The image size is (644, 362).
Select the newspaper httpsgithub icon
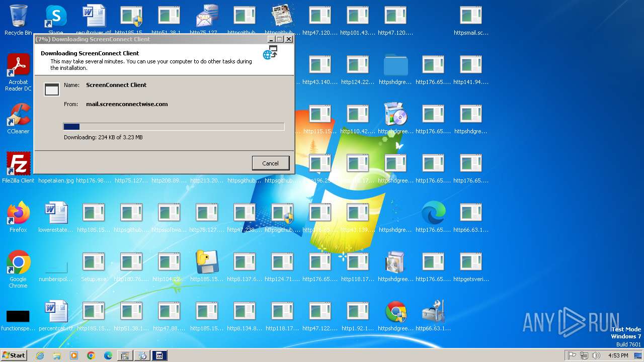tap(282, 20)
